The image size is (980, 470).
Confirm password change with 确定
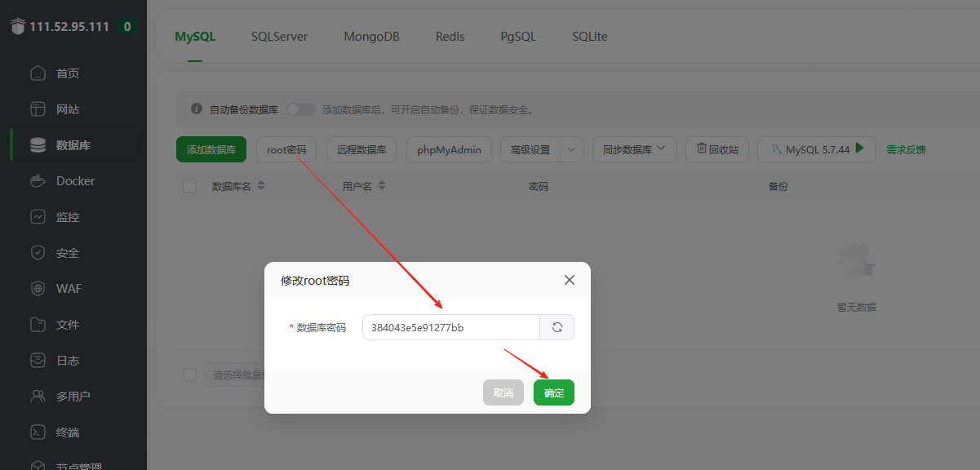(553, 392)
